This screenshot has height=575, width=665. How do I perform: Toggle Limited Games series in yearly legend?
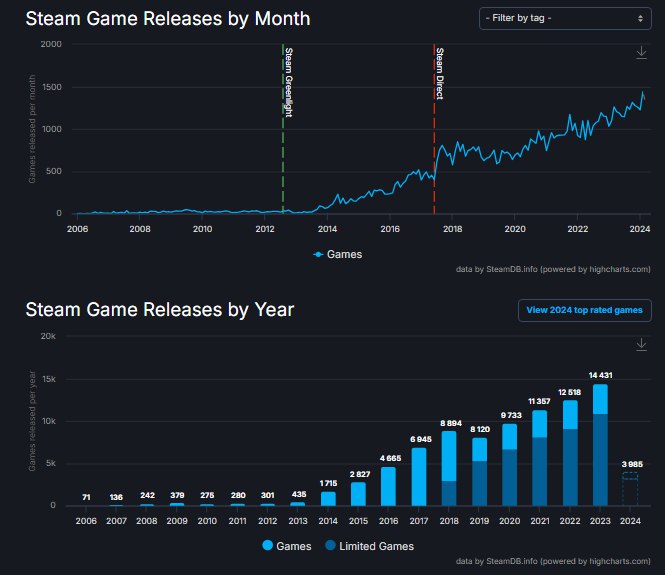tap(369, 546)
